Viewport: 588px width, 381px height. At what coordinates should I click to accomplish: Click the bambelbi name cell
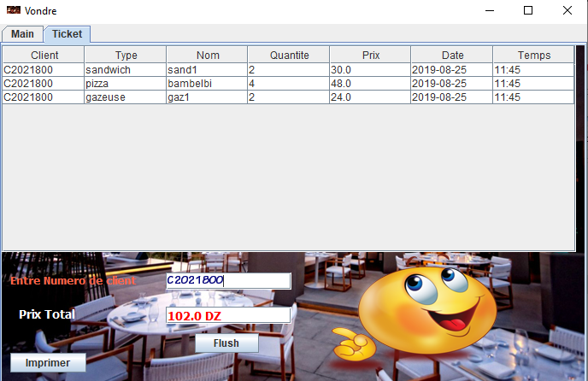207,84
